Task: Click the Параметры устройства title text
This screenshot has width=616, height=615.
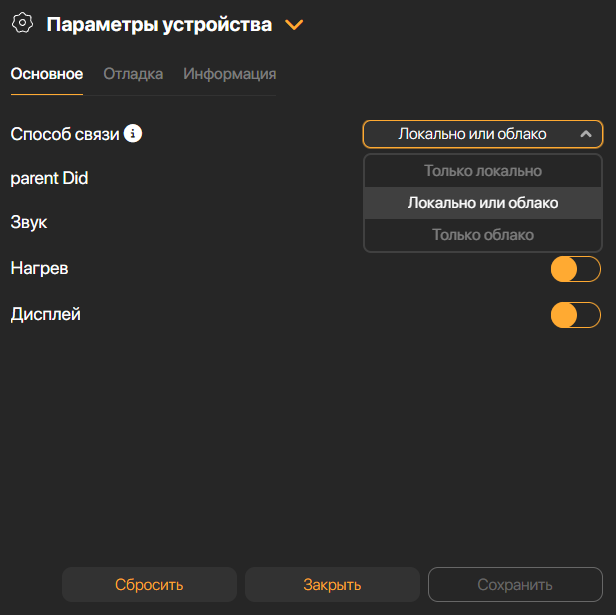Action: [x=159, y=25]
